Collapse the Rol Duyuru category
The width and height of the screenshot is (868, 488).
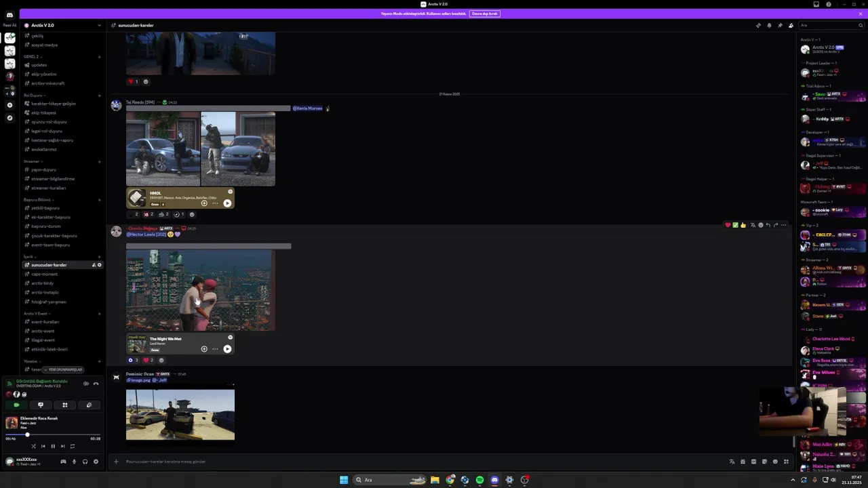point(33,95)
